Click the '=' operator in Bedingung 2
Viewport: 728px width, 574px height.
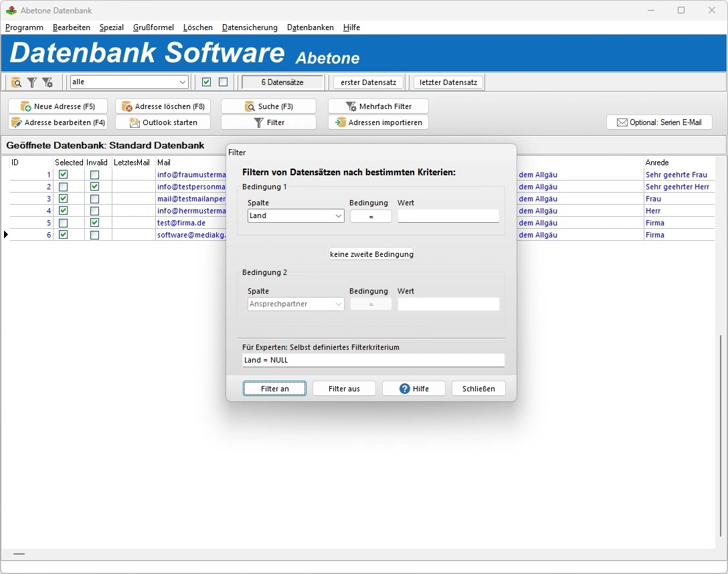[371, 304]
